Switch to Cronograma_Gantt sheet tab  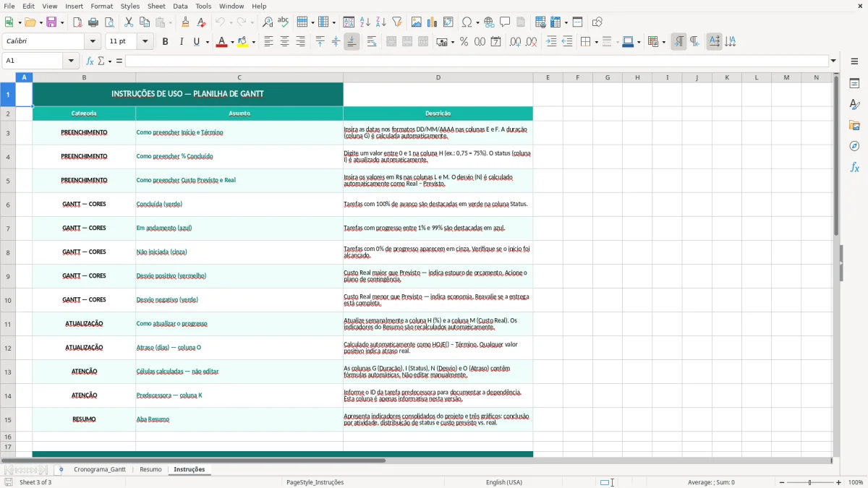pyautogui.click(x=99, y=469)
